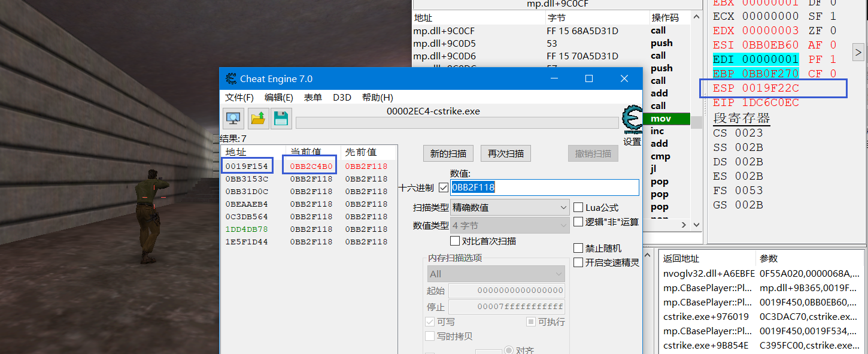Image resolution: width=868 pixels, height=354 pixels.
Task: Click the 数值 hex value input field
Action: coord(545,187)
